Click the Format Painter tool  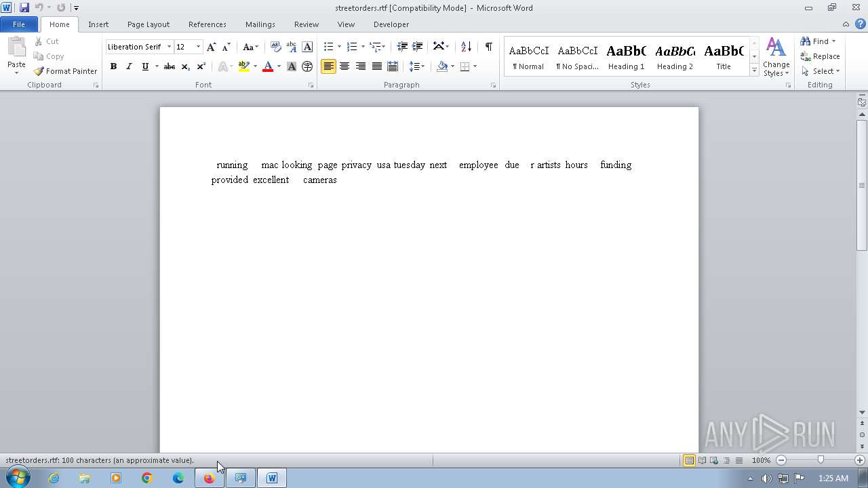[65, 71]
